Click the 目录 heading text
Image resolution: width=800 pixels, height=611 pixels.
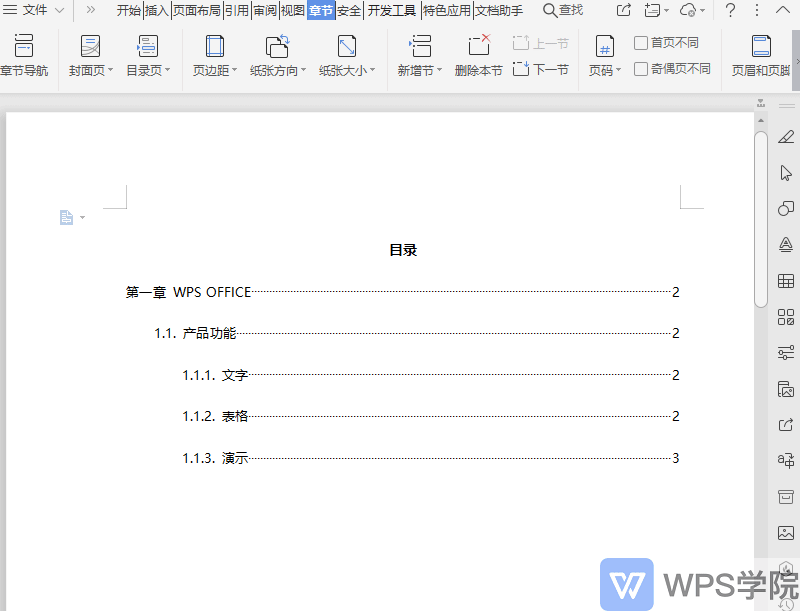click(403, 250)
